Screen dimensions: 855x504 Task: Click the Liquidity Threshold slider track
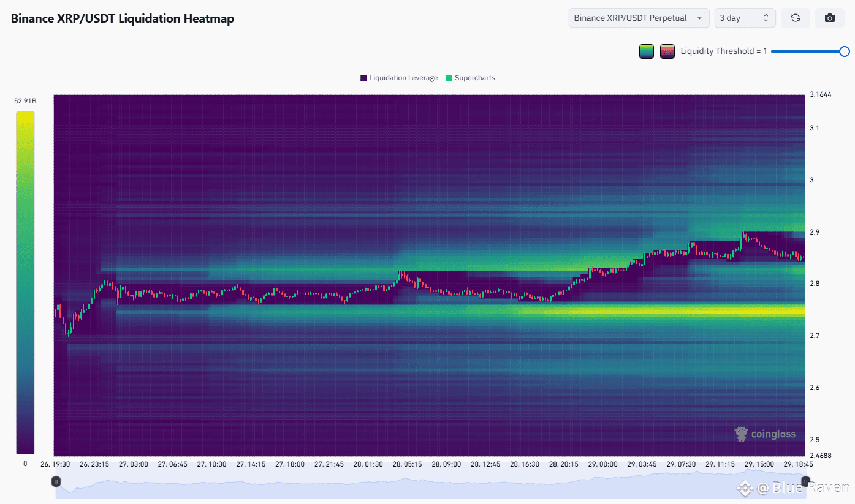[807, 51]
